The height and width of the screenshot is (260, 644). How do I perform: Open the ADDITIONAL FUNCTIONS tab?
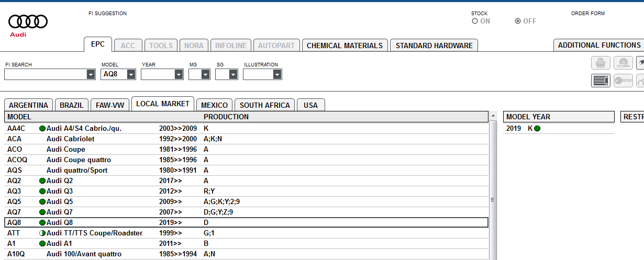[599, 45]
